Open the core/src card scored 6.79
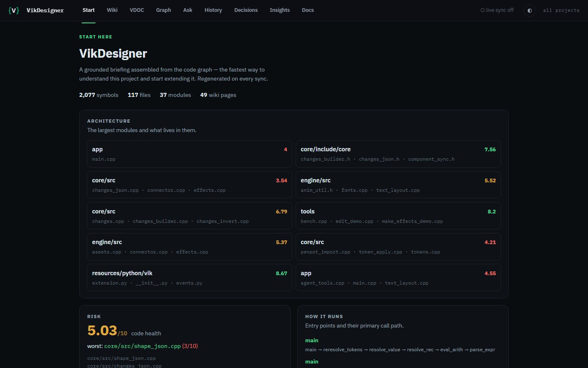Screen dimensions: 588x368 tap(189, 216)
